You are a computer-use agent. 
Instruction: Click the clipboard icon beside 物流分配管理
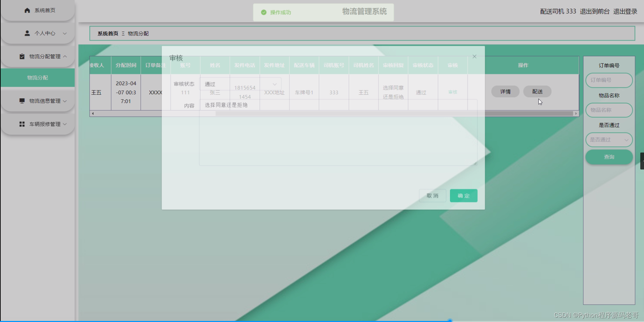point(22,56)
